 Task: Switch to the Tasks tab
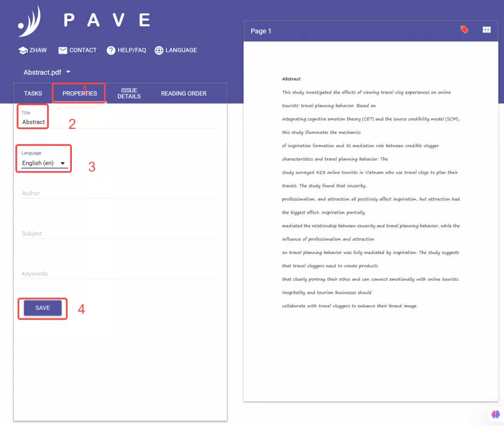click(x=33, y=93)
